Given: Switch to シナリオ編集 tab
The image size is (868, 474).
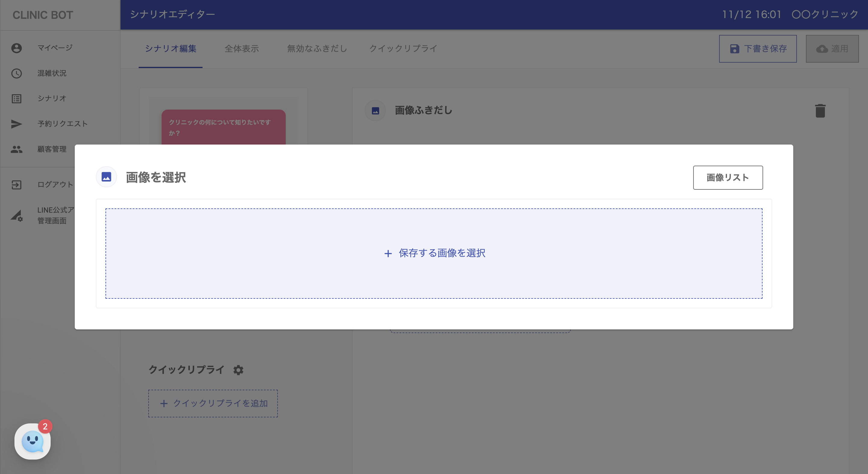Looking at the screenshot, I should tap(171, 49).
